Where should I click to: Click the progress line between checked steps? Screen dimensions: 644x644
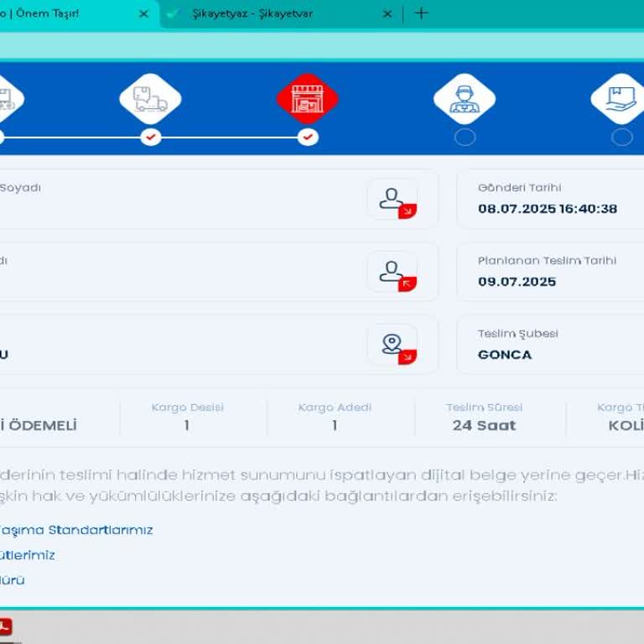[229, 137]
